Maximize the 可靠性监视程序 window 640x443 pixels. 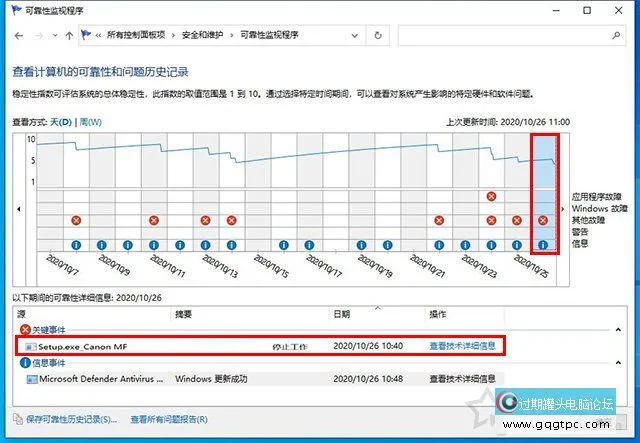point(587,11)
